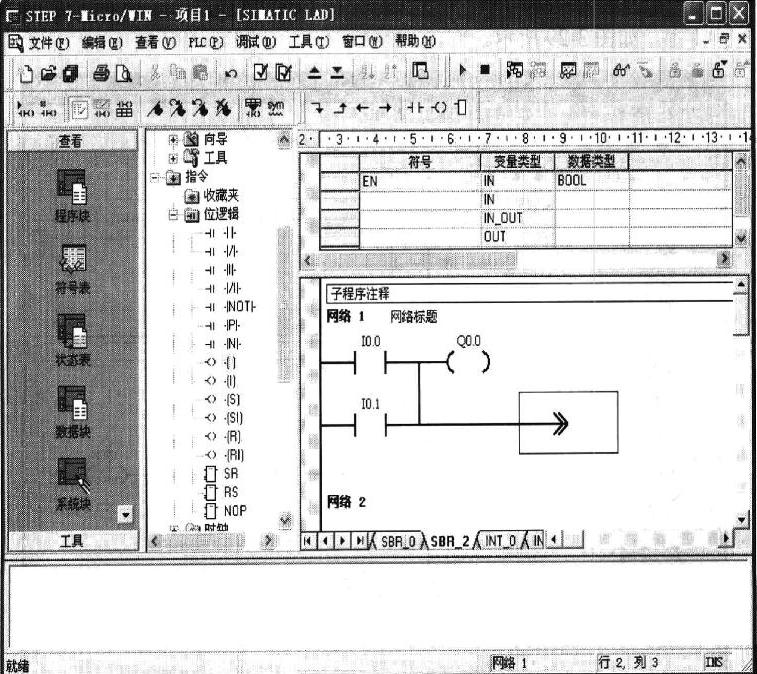The width and height of the screenshot is (757, 674).
Task: Click the Print toolbar icon
Action: pos(101,73)
